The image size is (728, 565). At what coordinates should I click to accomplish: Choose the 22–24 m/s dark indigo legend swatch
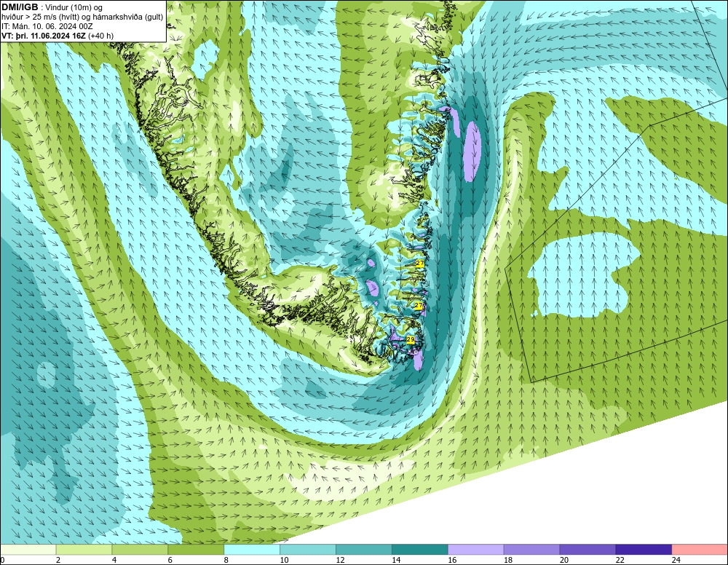(644, 550)
